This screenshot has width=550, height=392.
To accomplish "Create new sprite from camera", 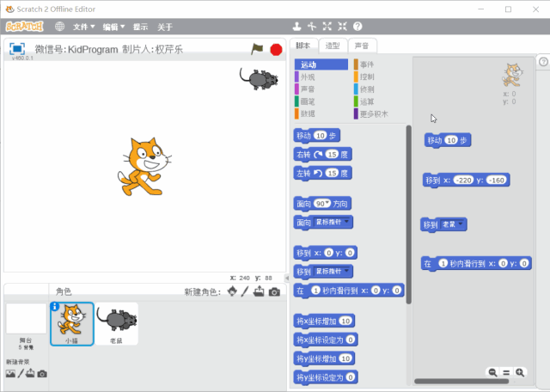I will tap(274, 291).
